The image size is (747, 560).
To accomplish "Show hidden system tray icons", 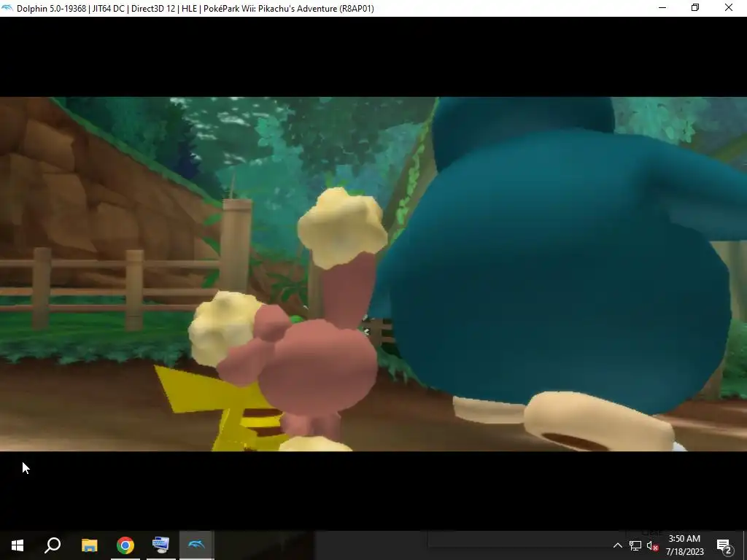I will coord(617,545).
